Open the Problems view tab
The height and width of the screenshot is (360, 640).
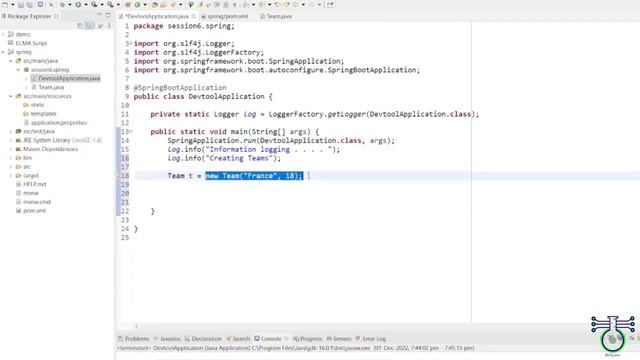tap(133, 339)
